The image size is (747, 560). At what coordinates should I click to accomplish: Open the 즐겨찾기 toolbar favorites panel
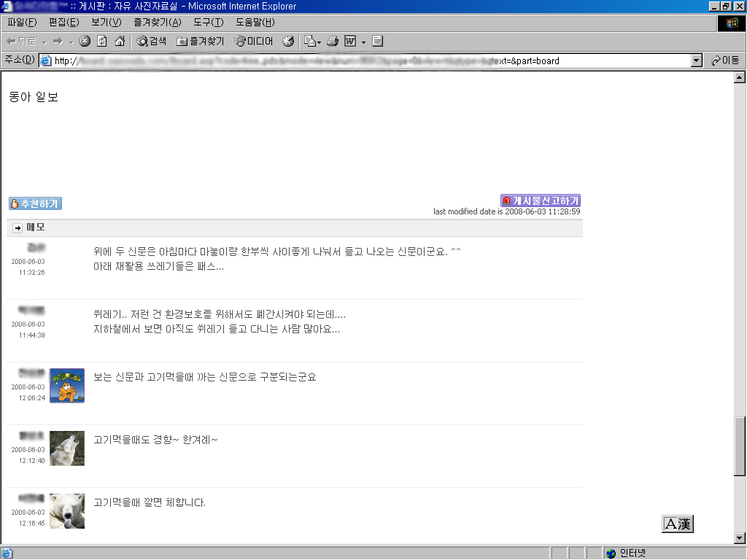pyautogui.click(x=201, y=42)
